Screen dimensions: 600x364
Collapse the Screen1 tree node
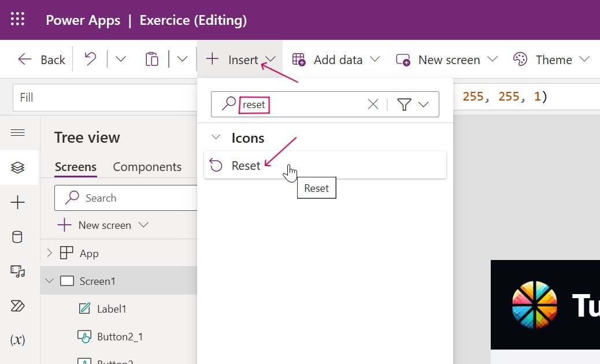(49, 281)
